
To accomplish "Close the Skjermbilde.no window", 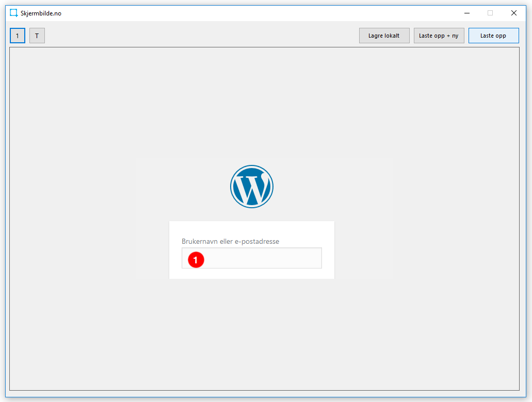I will [x=514, y=13].
